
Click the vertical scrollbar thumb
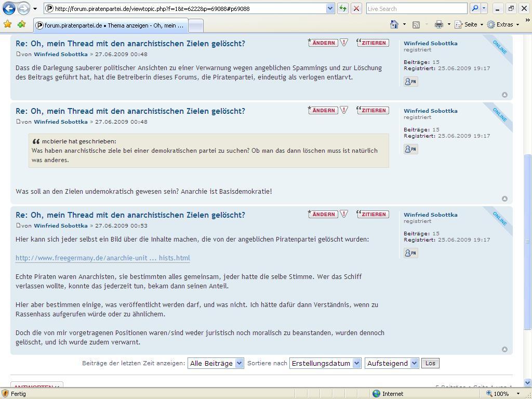coord(528,241)
